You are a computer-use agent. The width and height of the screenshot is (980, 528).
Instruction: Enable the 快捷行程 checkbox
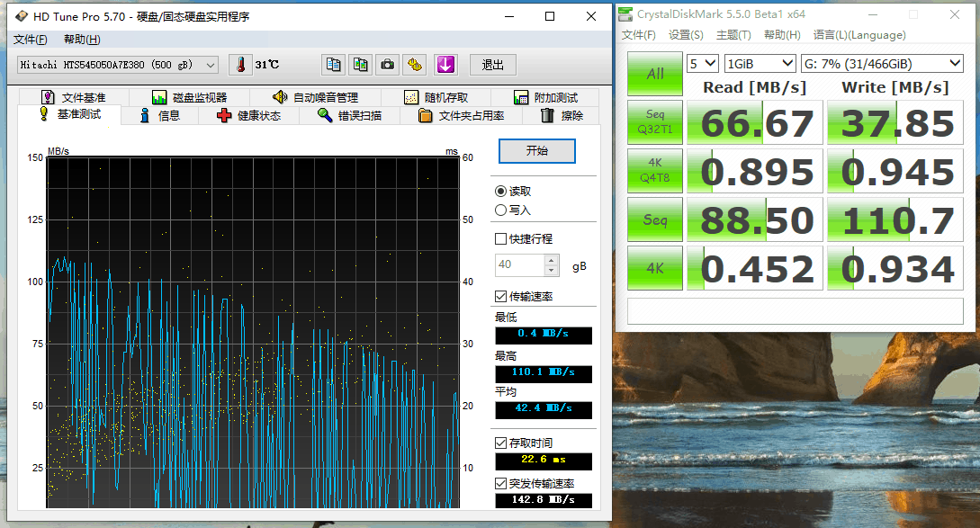[x=500, y=239]
